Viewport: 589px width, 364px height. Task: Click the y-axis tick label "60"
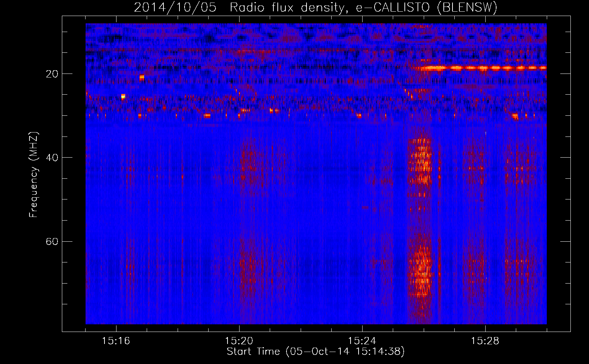point(52,242)
